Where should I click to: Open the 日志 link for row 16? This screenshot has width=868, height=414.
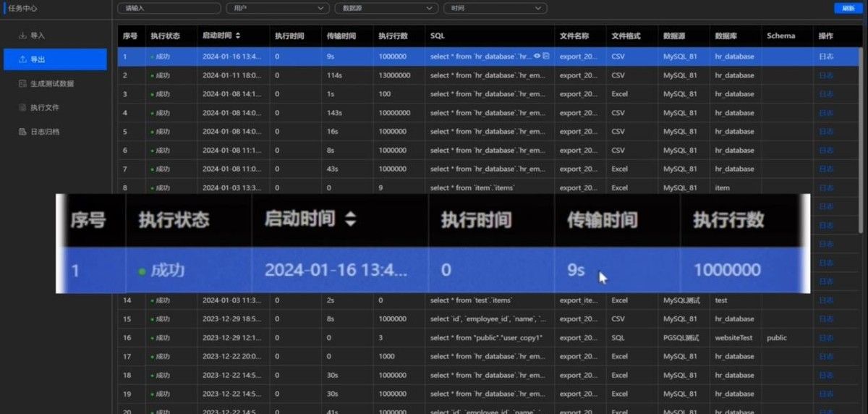825,338
